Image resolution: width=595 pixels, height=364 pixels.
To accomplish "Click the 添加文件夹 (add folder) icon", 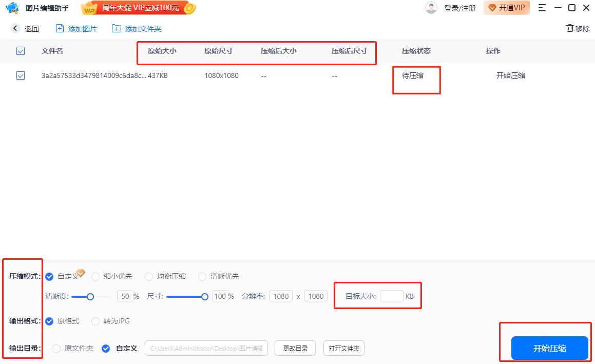I will pyautogui.click(x=116, y=29).
